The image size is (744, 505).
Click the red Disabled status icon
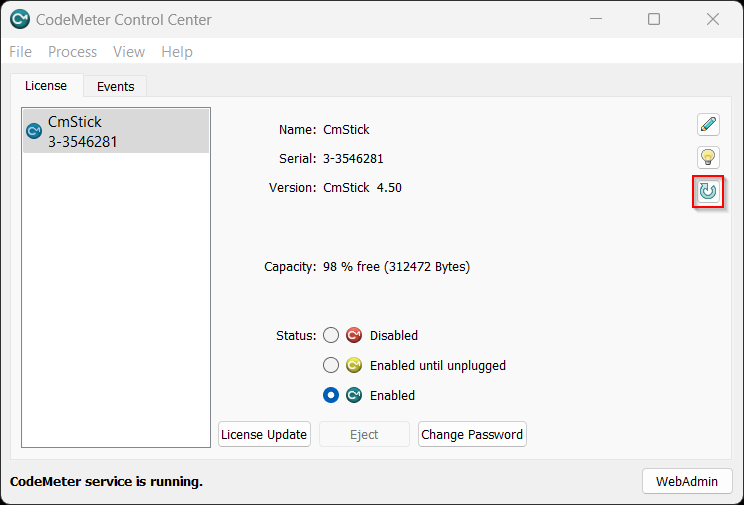pos(354,336)
